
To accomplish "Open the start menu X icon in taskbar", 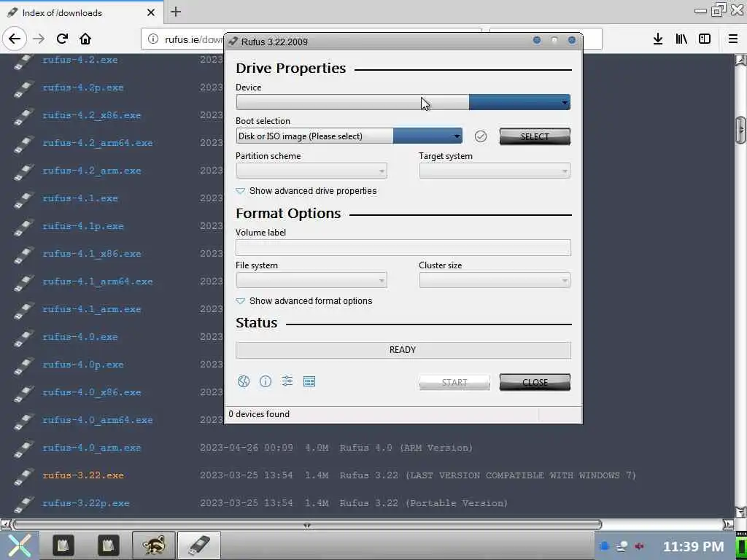I will 19,545.
